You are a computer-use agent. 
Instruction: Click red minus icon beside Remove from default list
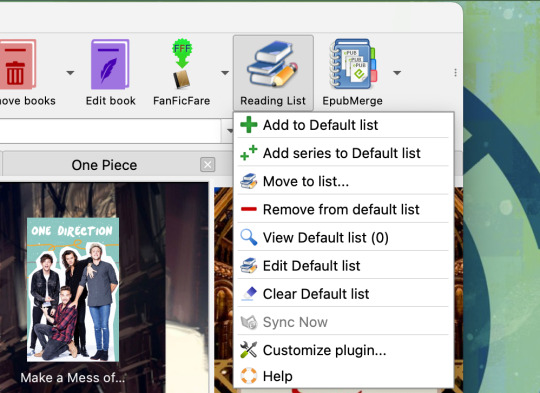pos(249,209)
